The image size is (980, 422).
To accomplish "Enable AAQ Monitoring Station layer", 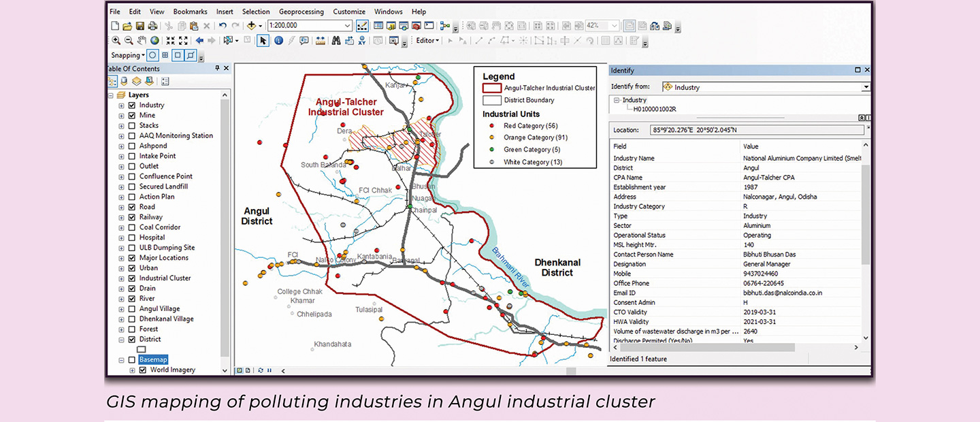I will (132, 136).
